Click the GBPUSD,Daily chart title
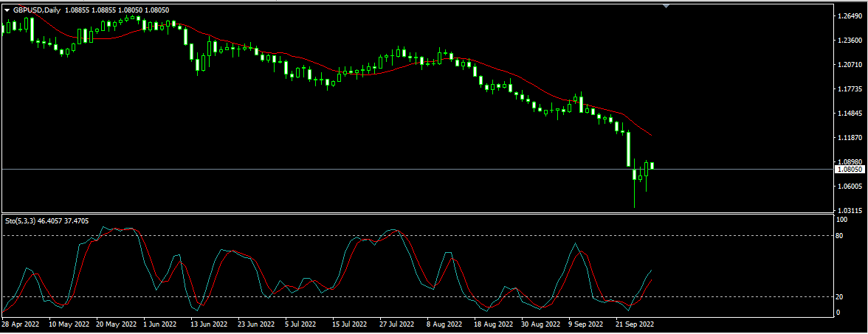 pyautogui.click(x=37, y=10)
